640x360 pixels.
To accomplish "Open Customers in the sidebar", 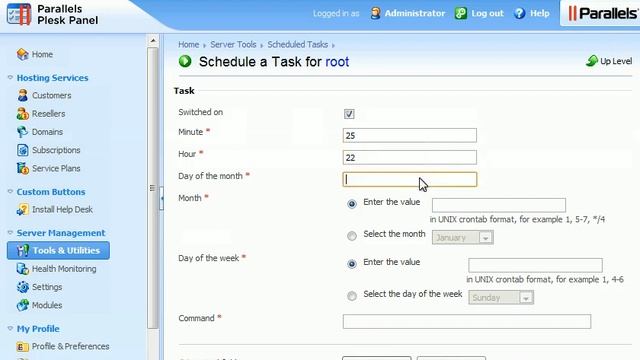I will point(51,96).
